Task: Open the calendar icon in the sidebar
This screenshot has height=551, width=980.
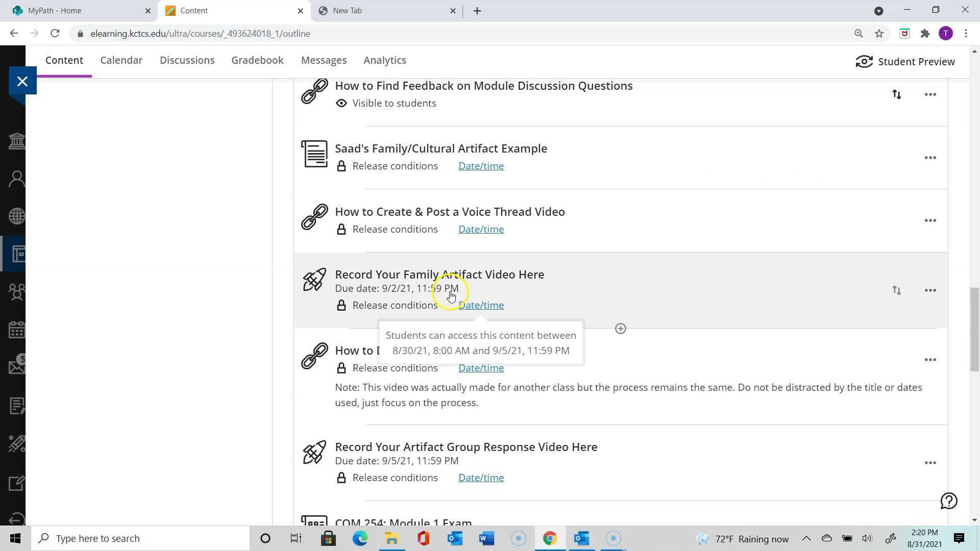Action: pyautogui.click(x=16, y=329)
